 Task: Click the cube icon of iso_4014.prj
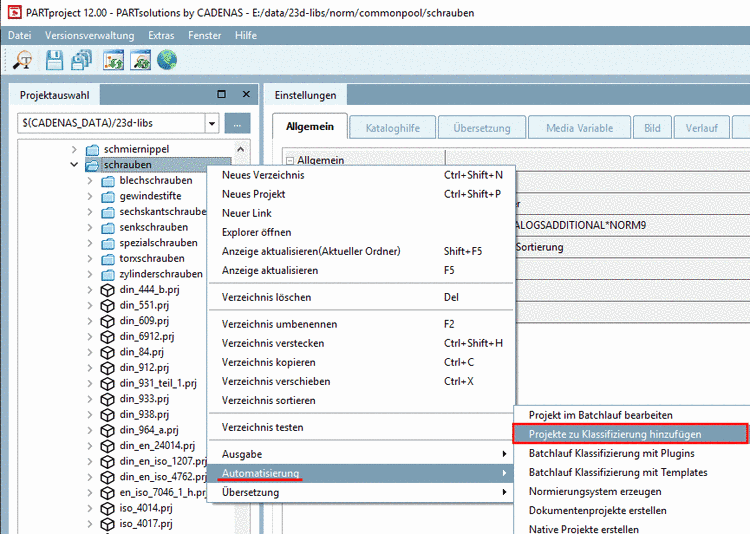[x=108, y=508]
